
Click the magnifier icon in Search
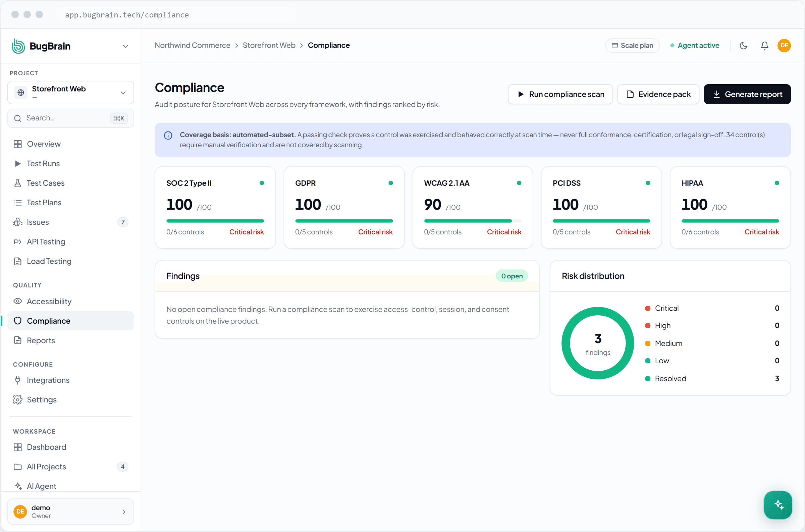[18, 118]
